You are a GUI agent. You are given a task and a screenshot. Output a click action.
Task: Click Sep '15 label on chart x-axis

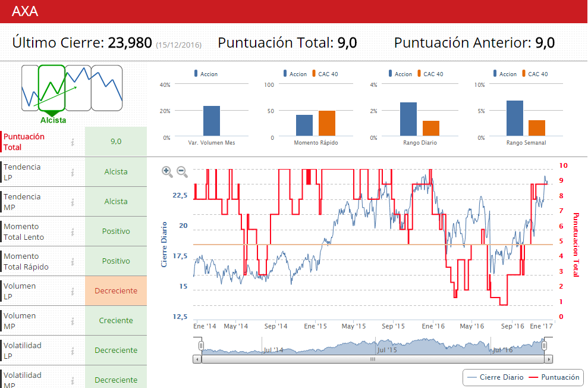(393, 326)
